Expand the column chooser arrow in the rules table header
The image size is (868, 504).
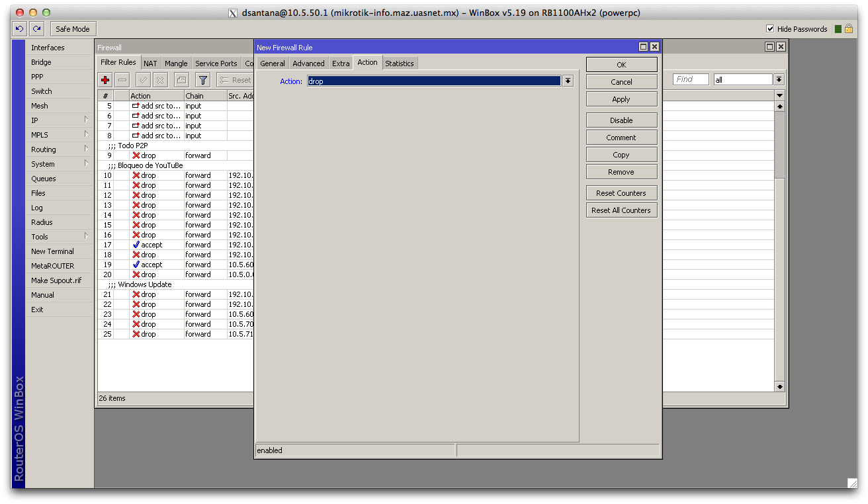pos(779,96)
